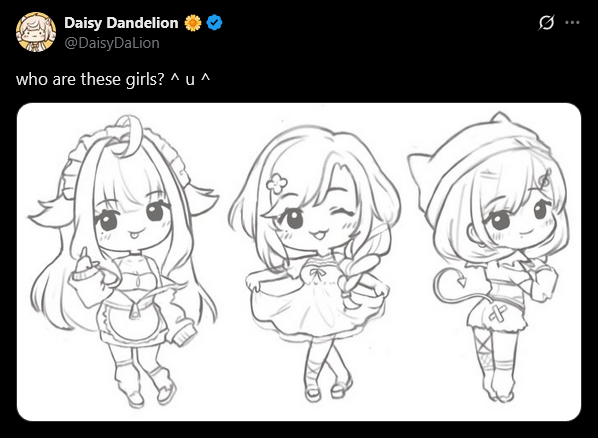Open Daisy Dandelion's profile avatar

click(x=36, y=32)
